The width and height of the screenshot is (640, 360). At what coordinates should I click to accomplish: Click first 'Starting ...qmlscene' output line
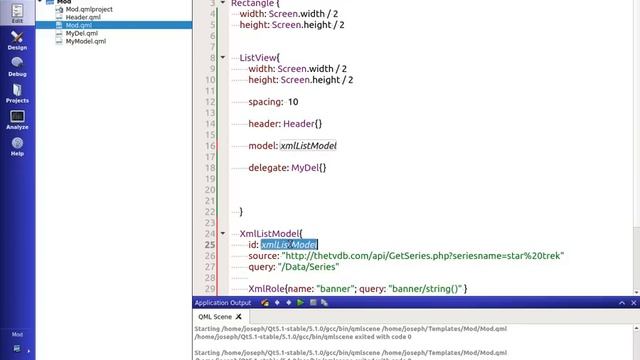[351, 329]
